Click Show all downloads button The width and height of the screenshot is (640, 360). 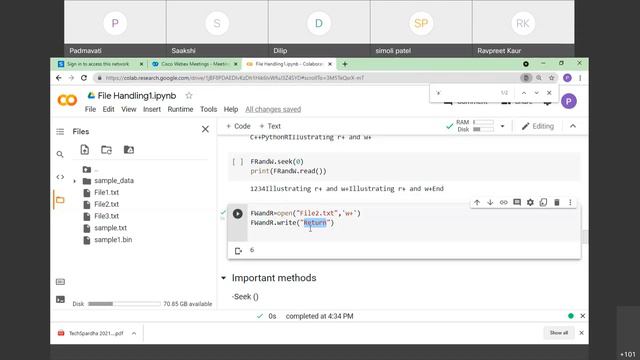(x=559, y=333)
